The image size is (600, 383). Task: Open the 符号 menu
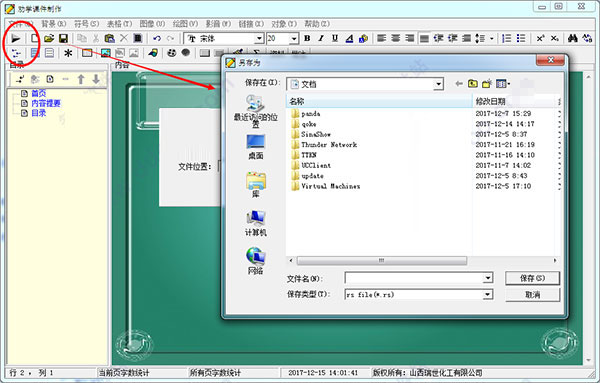point(86,24)
